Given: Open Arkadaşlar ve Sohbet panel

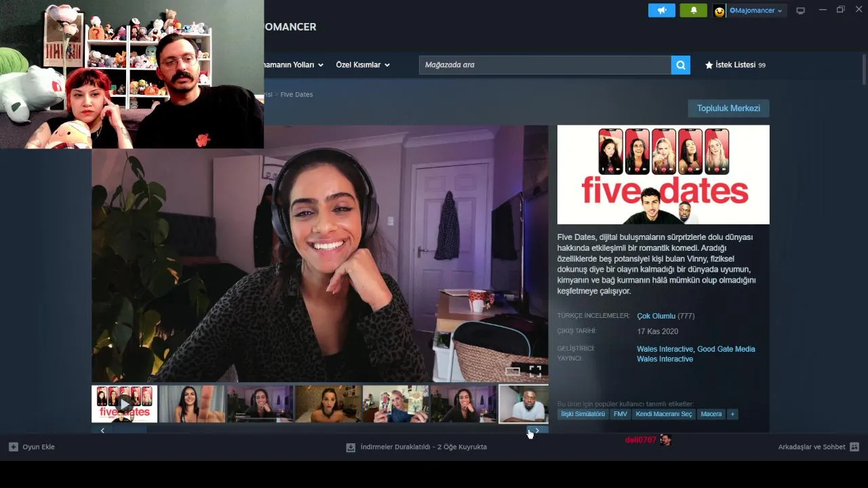Looking at the screenshot, I should 812,447.
